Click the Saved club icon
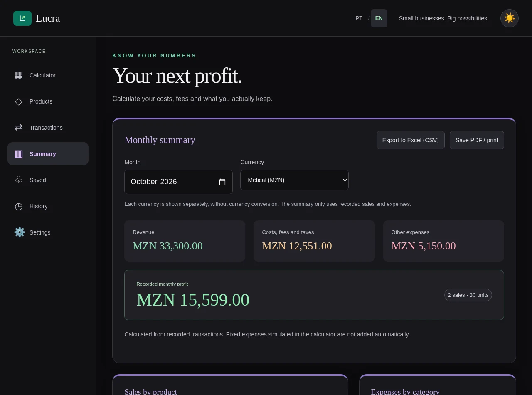Viewport: 532px width, 395px height. point(19,180)
